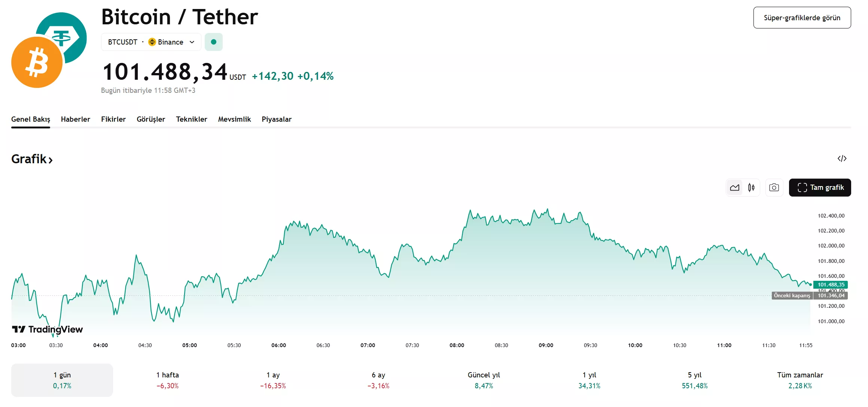Screen dimensions: 868x407
Task: Open the embed code icon
Action: click(842, 158)
